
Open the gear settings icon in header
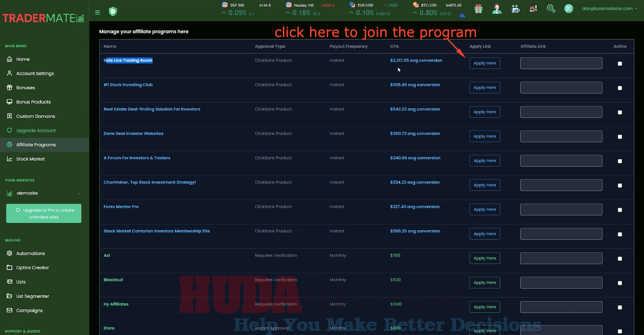(x=550, y=8)
